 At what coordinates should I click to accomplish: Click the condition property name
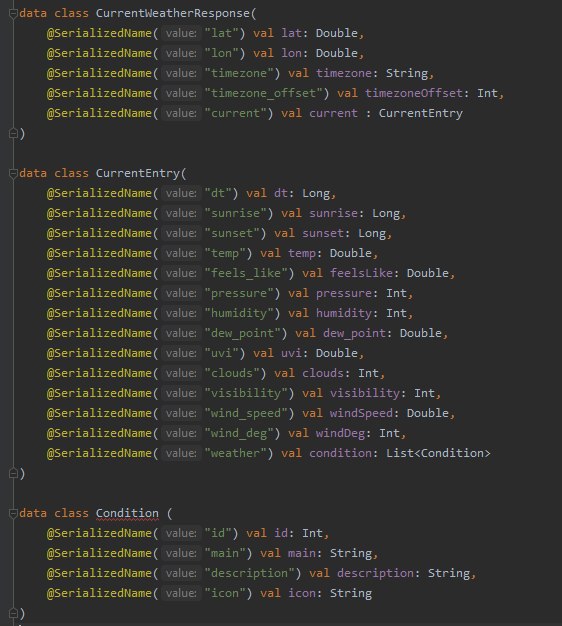(x=340, y=453)
